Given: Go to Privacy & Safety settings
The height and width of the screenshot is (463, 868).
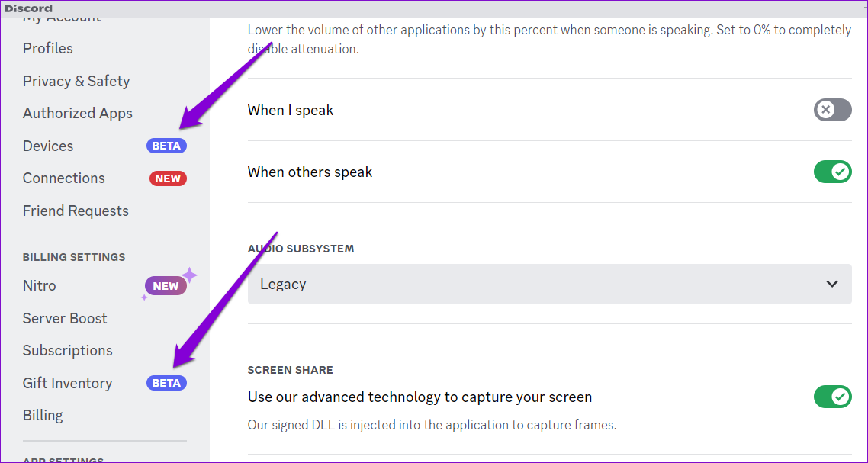Looking at the screenshot, I should [76, 81].
